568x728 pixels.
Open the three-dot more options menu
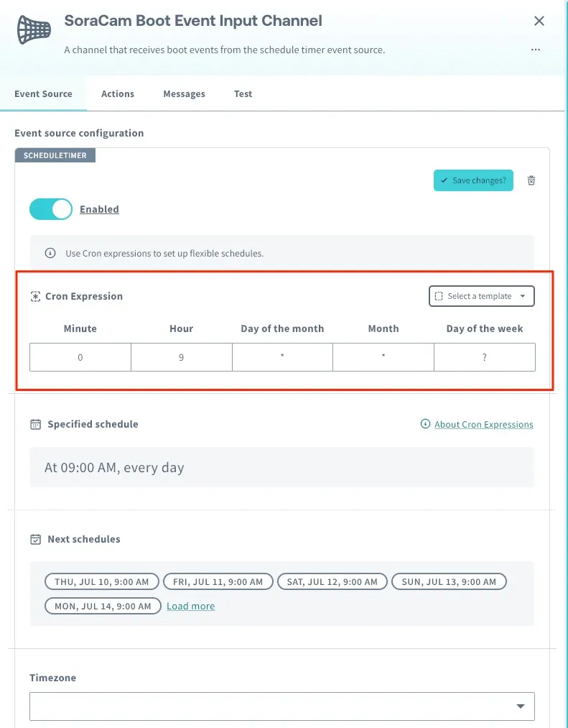click(x=536, y=49)
